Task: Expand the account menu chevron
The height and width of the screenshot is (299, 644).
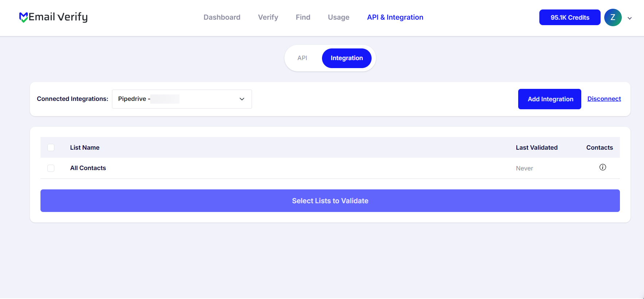Action: (x=629, y=18)
